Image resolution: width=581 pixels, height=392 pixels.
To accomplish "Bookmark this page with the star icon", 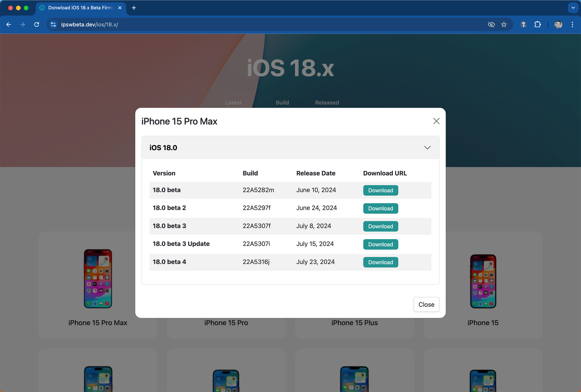I will pyautogui.click(x=504, y=24).
